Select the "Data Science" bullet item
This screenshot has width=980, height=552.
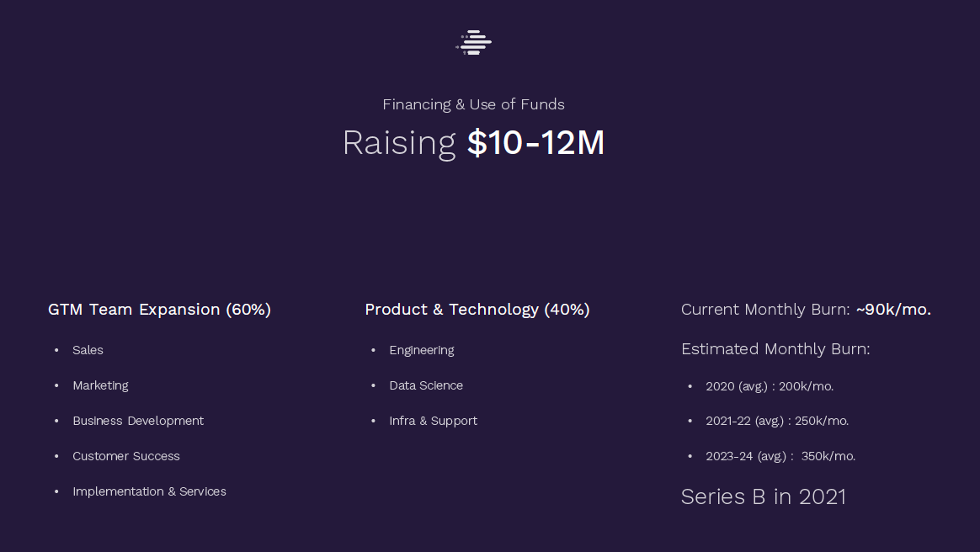426,386
